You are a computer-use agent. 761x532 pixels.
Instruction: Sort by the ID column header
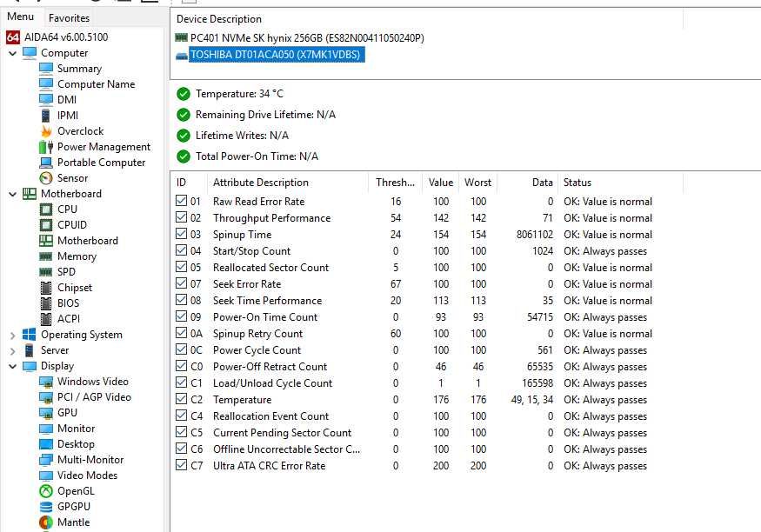point(189,183)
